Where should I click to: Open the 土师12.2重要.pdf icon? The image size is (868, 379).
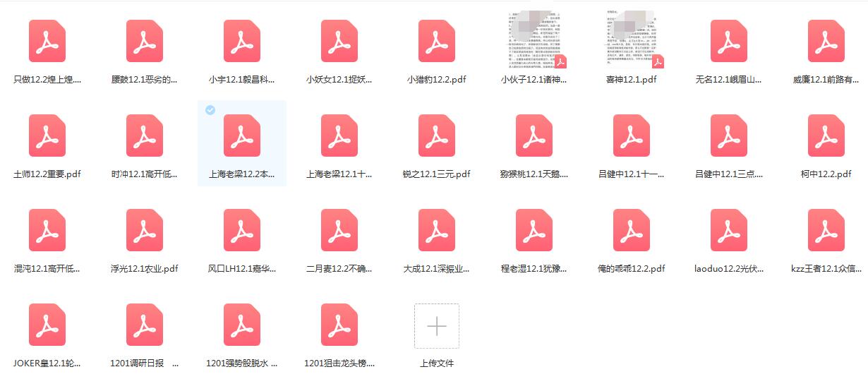pos(47,136)
